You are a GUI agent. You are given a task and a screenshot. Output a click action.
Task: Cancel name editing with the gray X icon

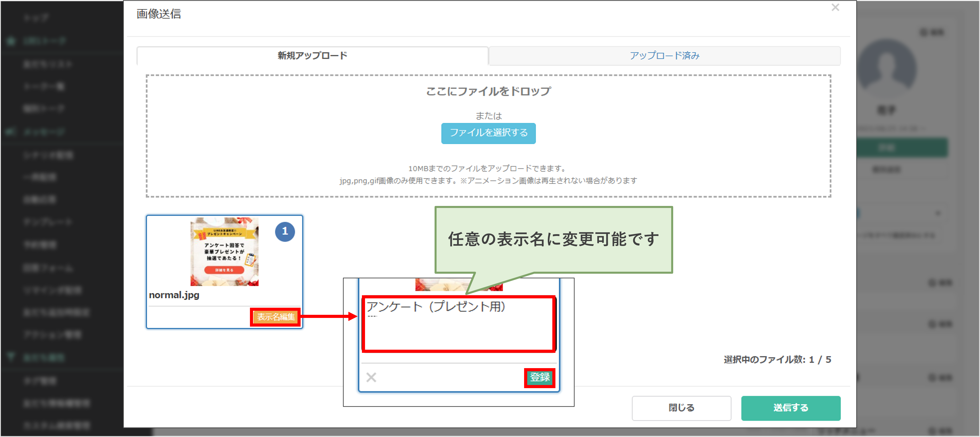371,377
